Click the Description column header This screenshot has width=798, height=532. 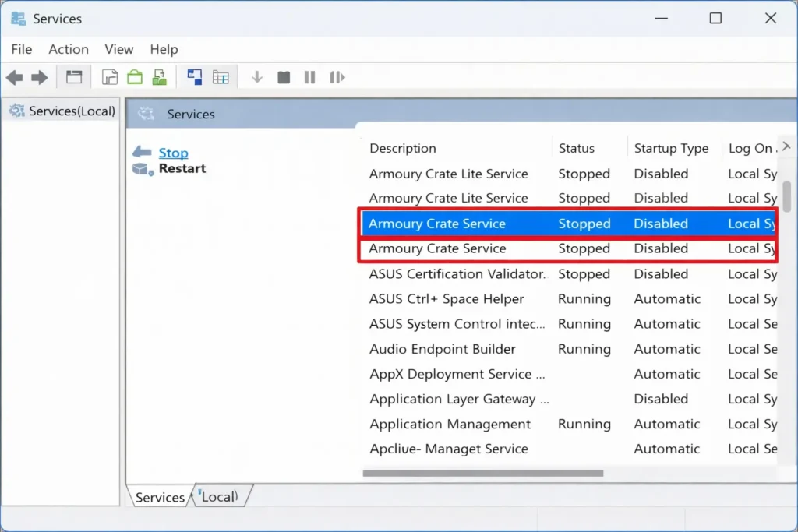403,148
